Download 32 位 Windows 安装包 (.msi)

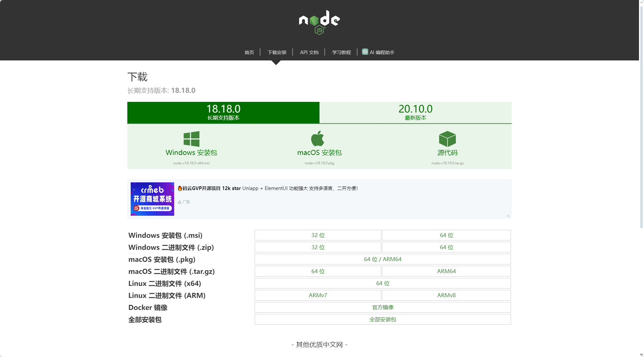click(318, 235)
